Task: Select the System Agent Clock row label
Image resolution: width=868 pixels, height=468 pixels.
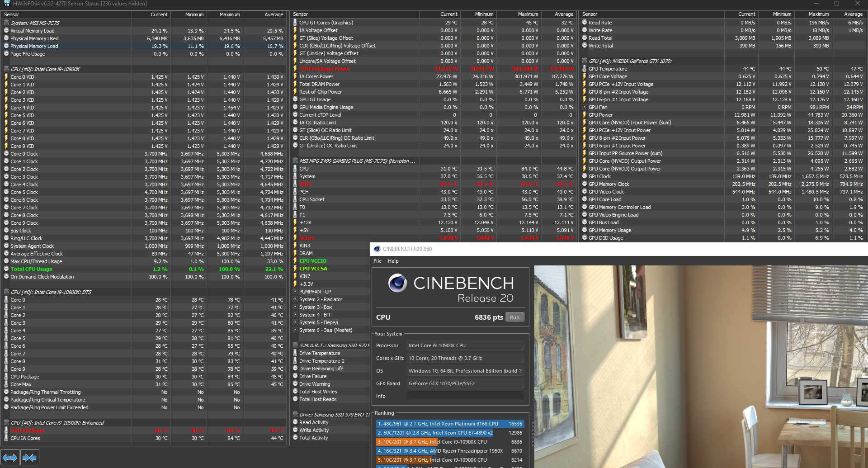Action: coord(32,246)
